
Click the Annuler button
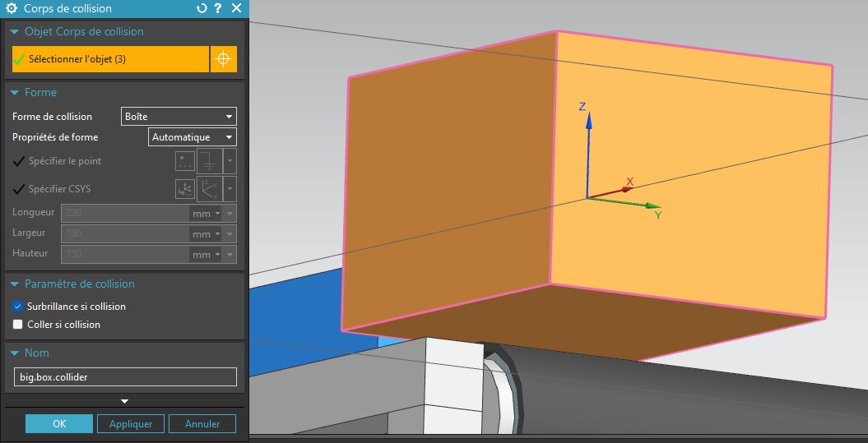click(x=202, y=424)
